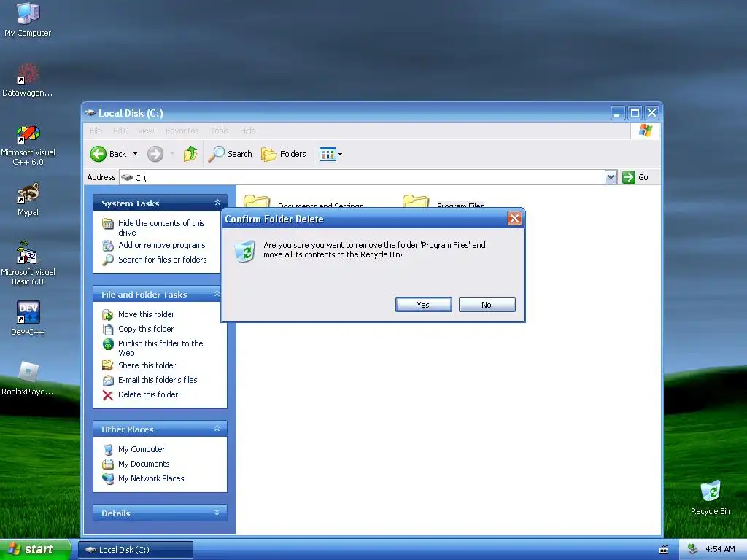Image resolution: width=747 pixels, height=560 pixels.
Task: Click the Share this folder icon
Action: pos(108,365)
